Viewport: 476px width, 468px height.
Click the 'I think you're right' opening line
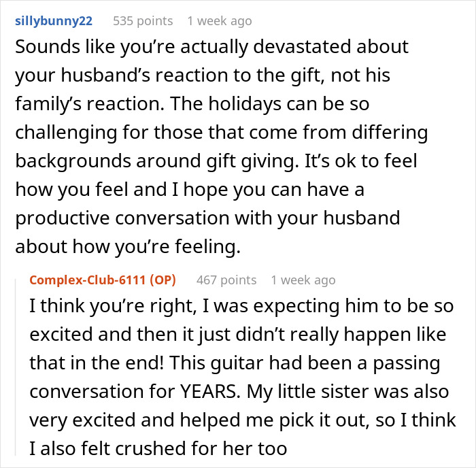112,306
